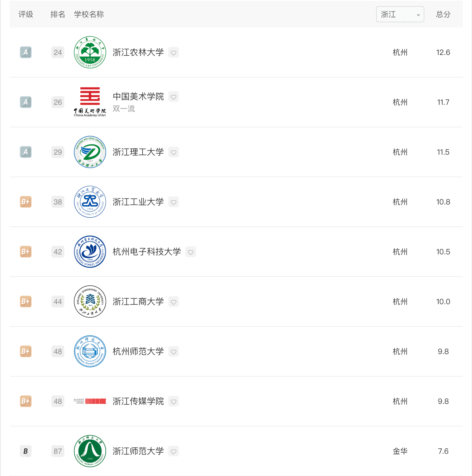The height and width of the screenshot is (476, 472).
Task: Click the A rating badge for 浙江农林大学
Action: 26,52
